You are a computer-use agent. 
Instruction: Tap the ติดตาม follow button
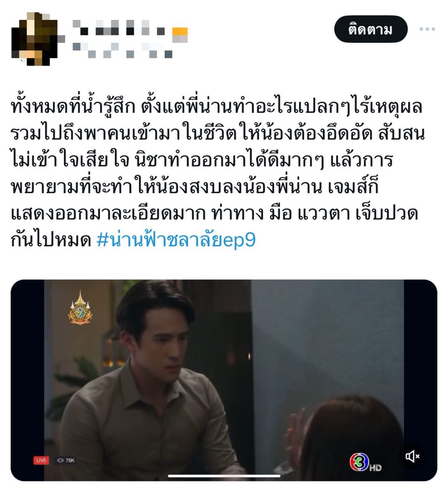371,29
